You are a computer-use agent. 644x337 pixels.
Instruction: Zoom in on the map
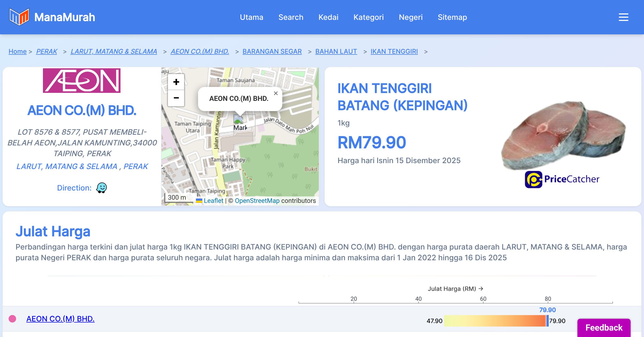click(176, 82)
